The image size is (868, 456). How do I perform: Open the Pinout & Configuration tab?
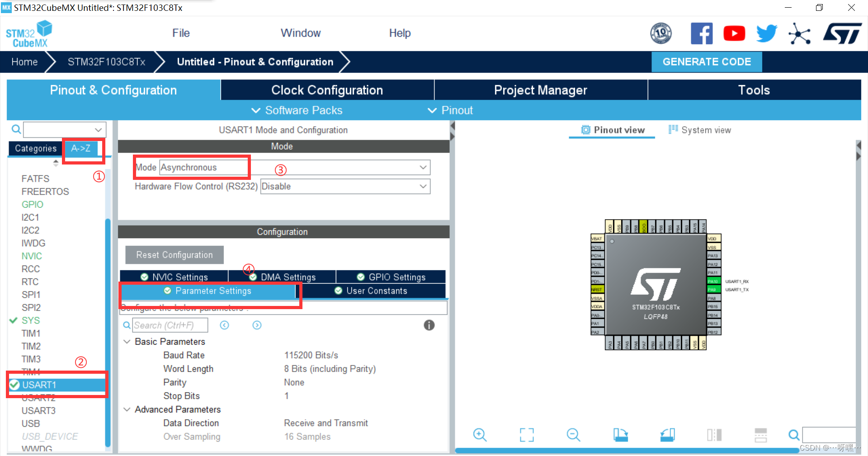[113, 90]
